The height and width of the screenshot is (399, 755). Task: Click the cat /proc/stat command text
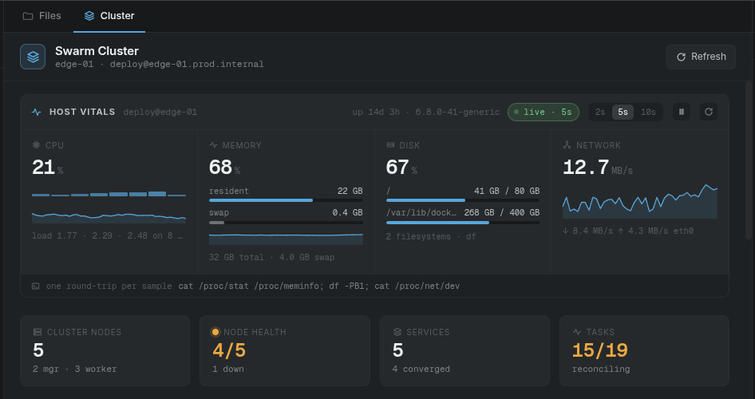[x=319, y=286]
